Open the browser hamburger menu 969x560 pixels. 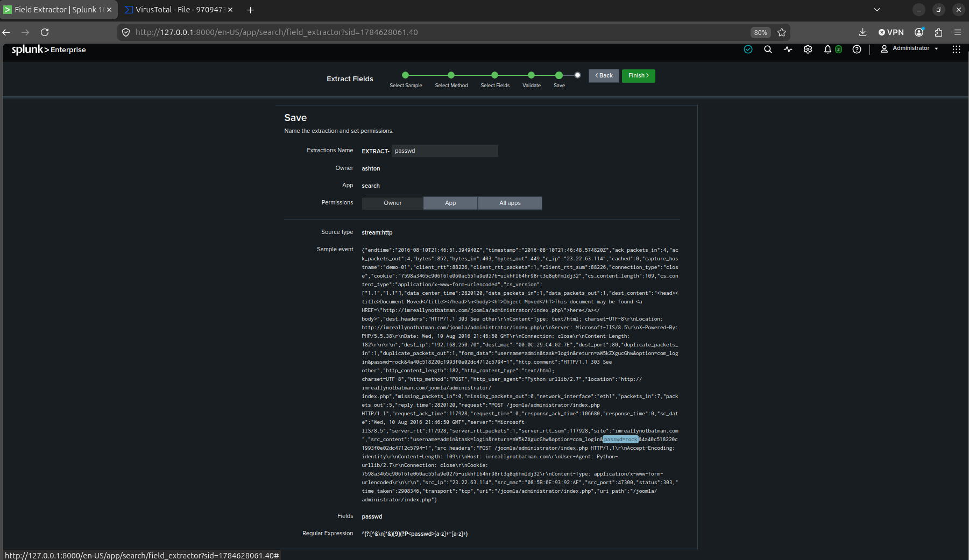(x=958, y=32)
